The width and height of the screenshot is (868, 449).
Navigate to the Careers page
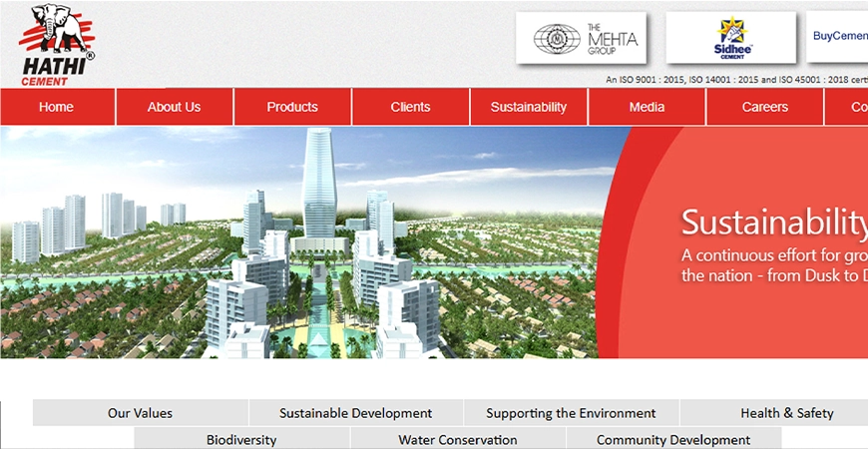point(764,107)
